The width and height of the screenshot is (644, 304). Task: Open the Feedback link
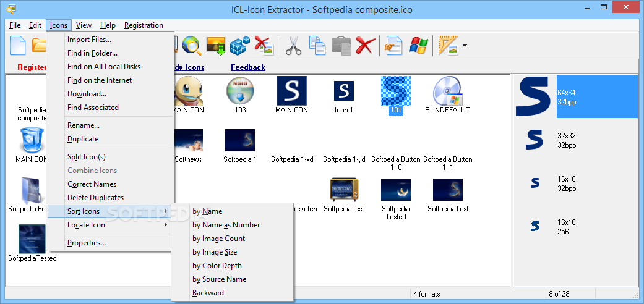coord(248,67)
